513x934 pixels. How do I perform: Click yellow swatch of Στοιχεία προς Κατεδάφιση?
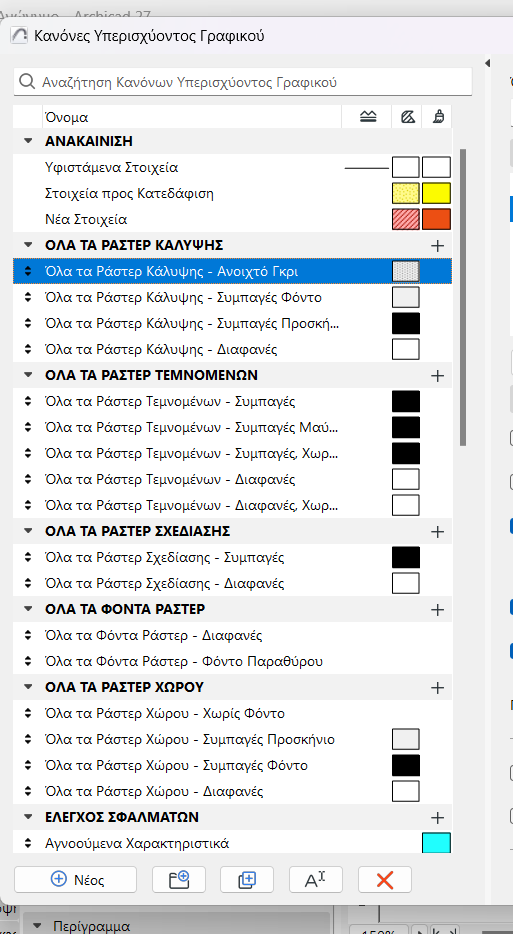[x=436, y=194]
